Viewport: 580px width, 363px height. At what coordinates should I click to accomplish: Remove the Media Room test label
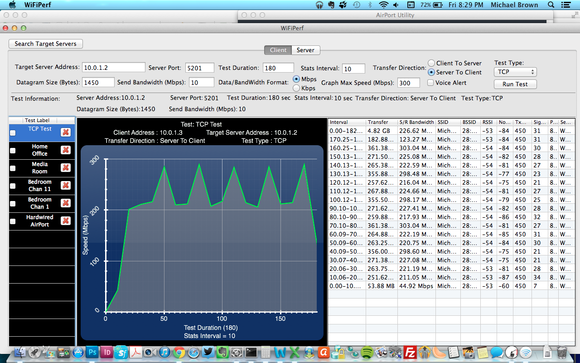[65, 168]
